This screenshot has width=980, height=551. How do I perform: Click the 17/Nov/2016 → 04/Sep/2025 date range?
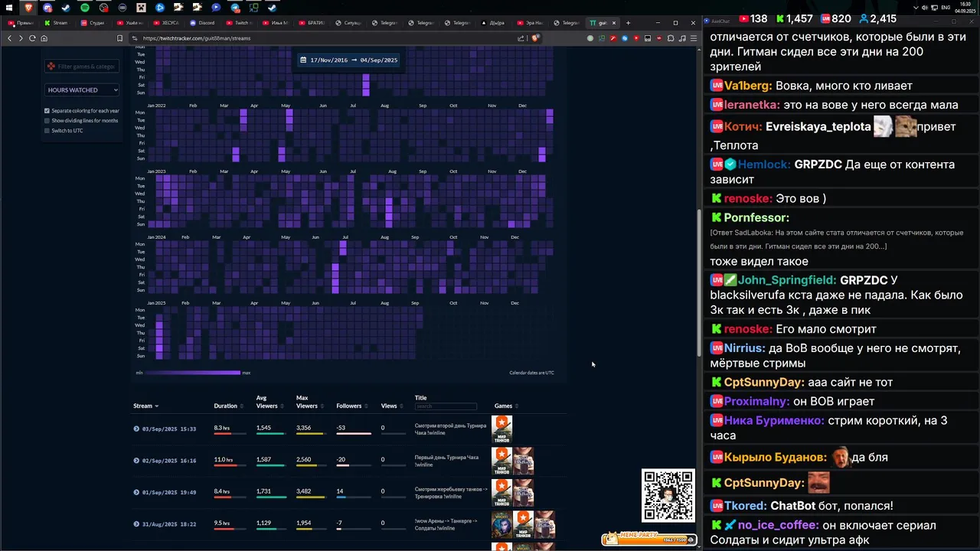click(x=349, y=60)
